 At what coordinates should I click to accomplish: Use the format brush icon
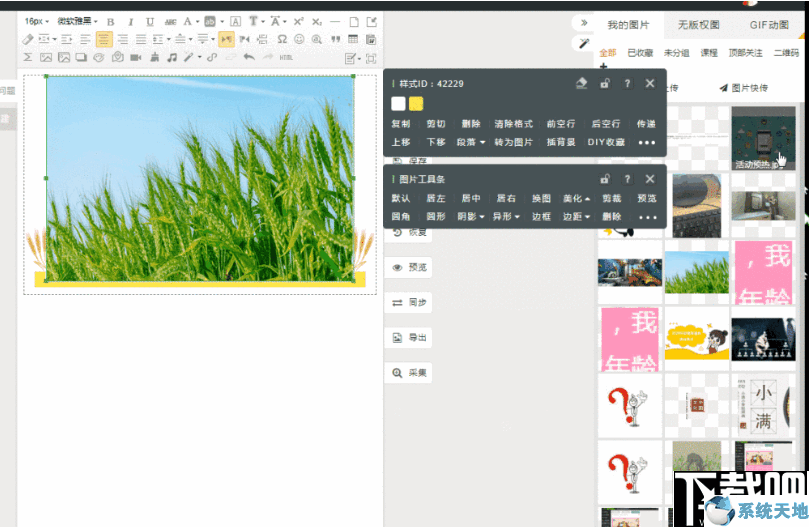(154, 57)
